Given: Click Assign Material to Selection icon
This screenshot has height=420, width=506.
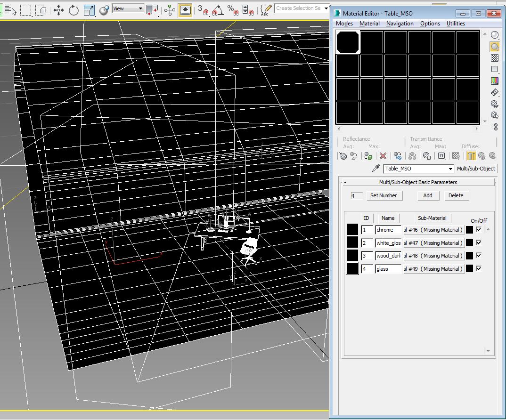Looking at the screenshot, I should tap(369, 156).
